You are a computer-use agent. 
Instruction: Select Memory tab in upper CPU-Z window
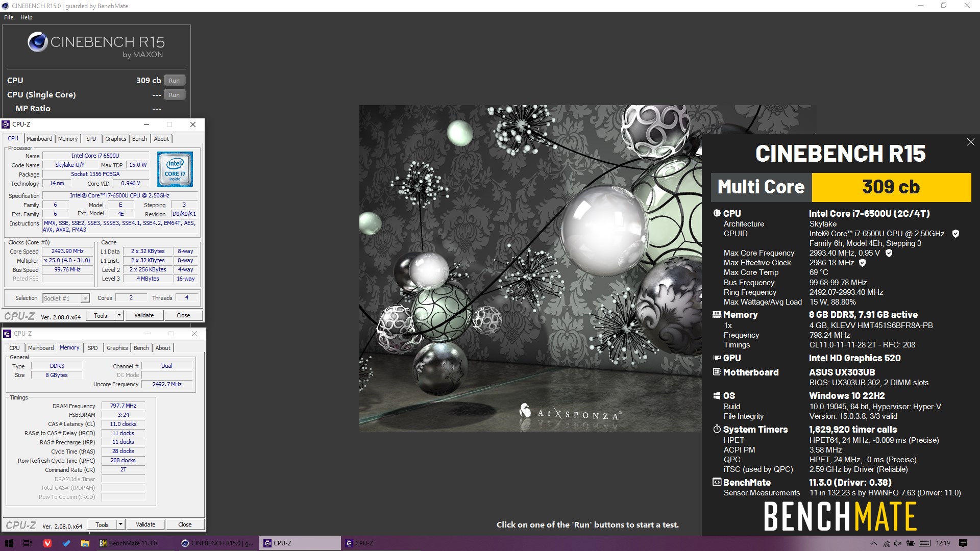click(68, 139)
